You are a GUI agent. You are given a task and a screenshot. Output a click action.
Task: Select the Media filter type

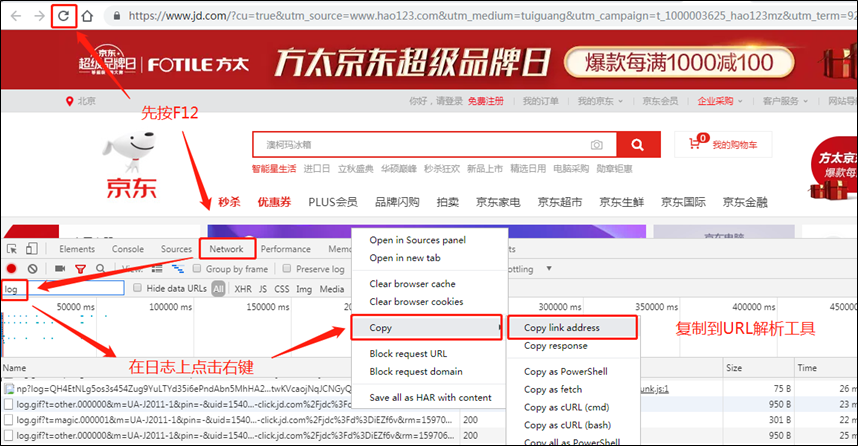pos(332,289)
